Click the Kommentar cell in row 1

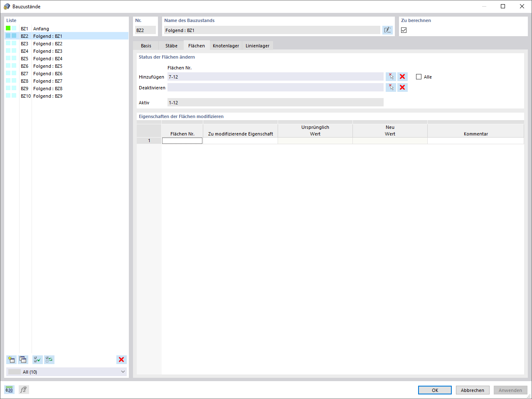click(x=475, y=140)
